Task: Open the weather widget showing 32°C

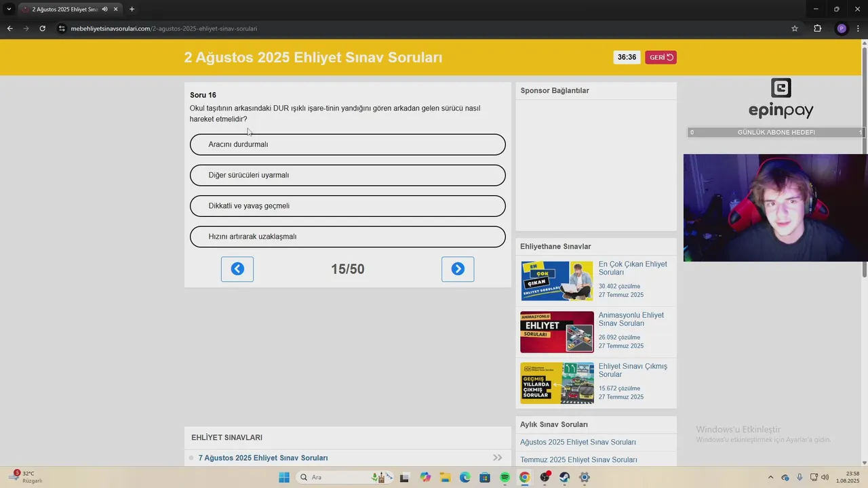Action: [x=26, y=477]
